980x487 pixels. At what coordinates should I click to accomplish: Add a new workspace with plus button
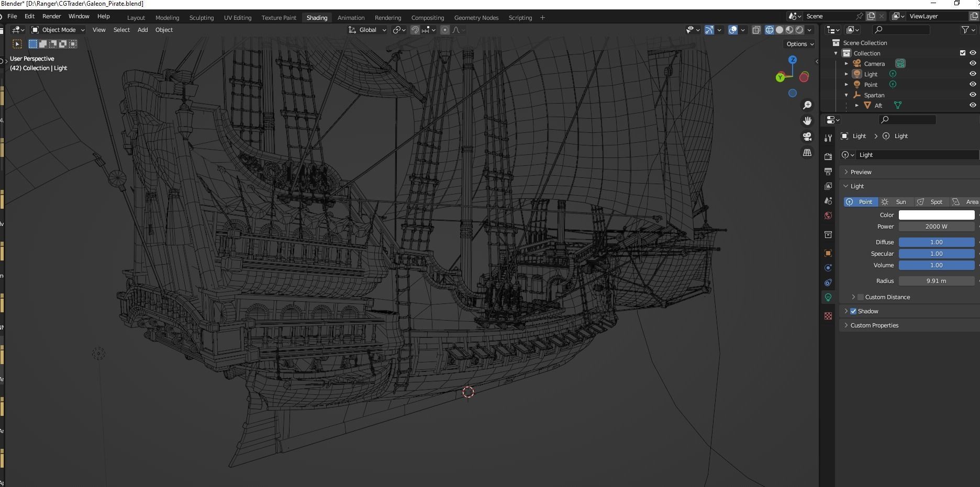[542, 18]
